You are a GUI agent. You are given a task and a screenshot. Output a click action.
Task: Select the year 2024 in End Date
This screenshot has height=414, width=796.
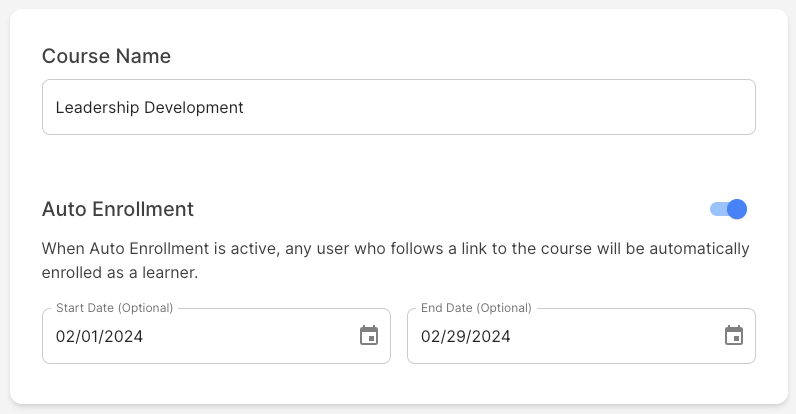490,336
